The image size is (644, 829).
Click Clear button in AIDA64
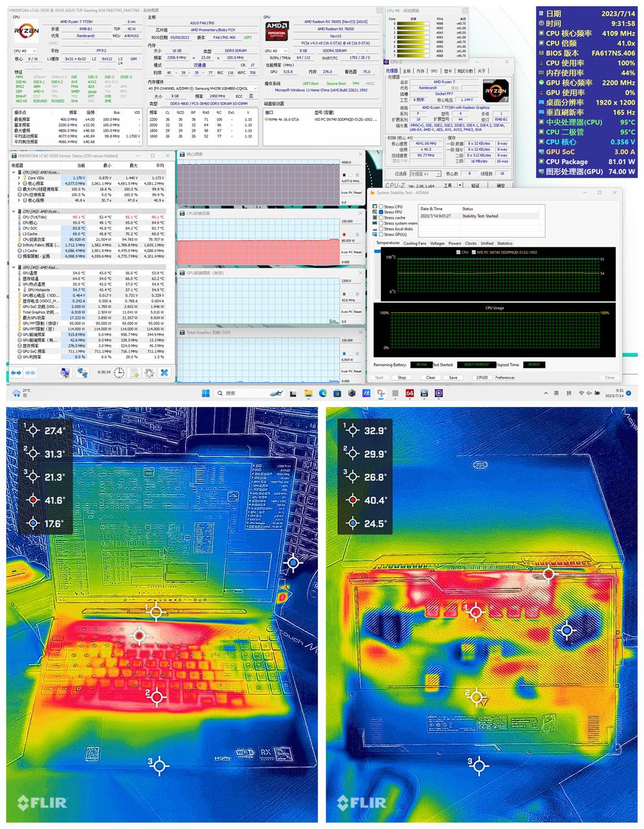tap(430, 377)
